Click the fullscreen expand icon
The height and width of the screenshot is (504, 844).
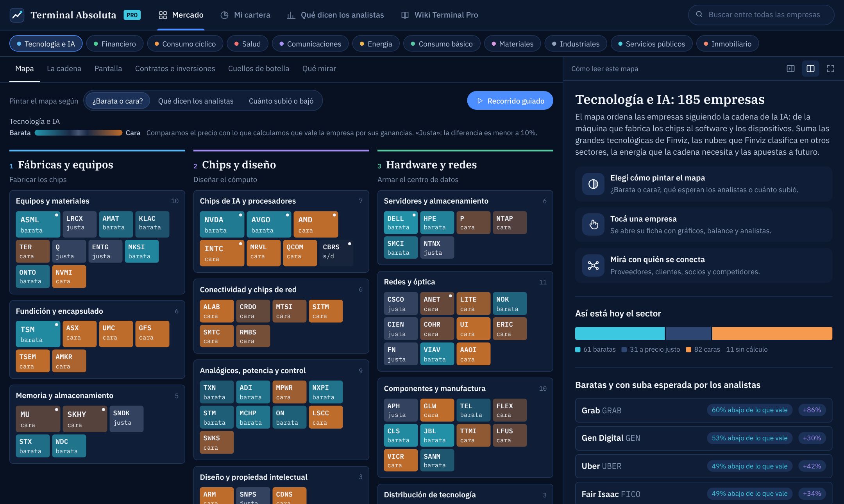click(831, 69)
